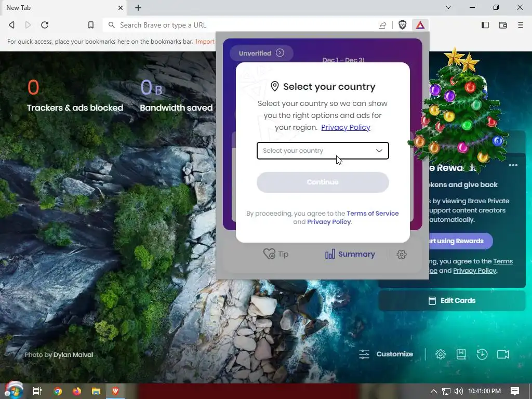Open the Rewards card three-dot menu
This screenshot has height=399, width=532.
pyautogui.click(x=513, y=165)
